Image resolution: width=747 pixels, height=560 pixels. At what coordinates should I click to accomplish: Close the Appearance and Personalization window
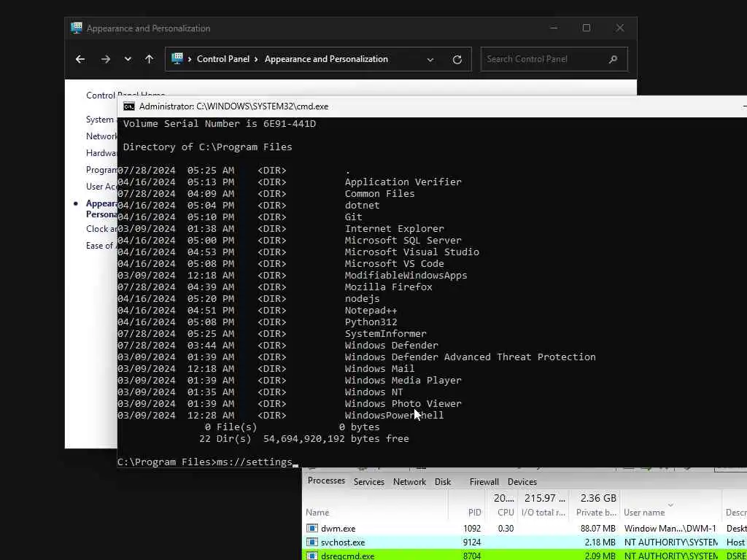[620, 28]
